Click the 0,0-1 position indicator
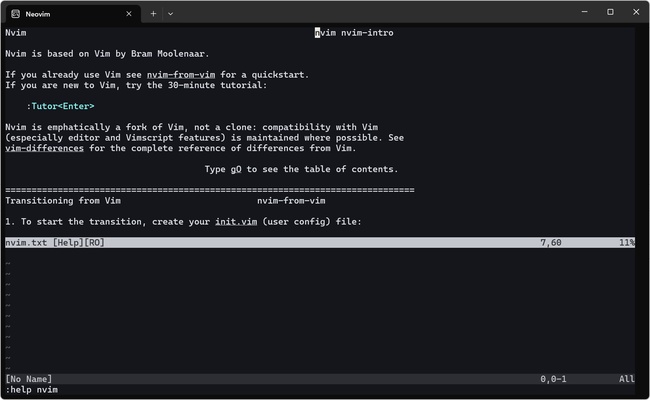Viewport: 650px width, 400px height. tap(553, 379)
